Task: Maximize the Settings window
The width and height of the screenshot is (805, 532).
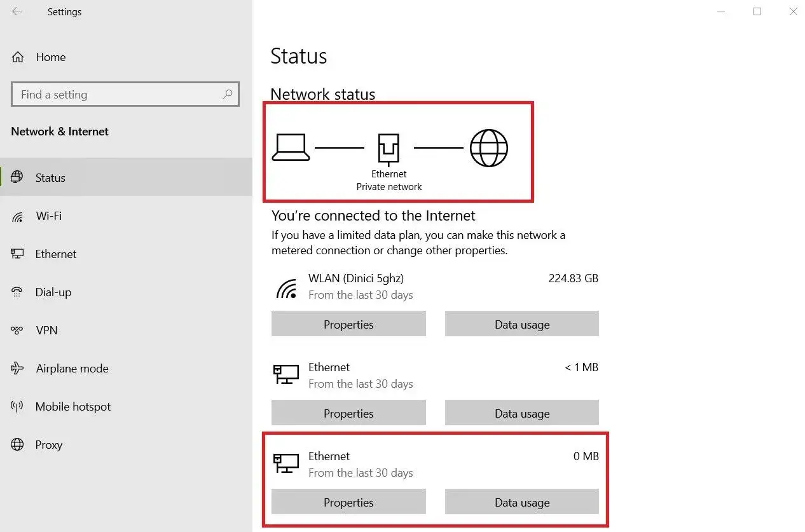Action: click(x=757, y=11)
